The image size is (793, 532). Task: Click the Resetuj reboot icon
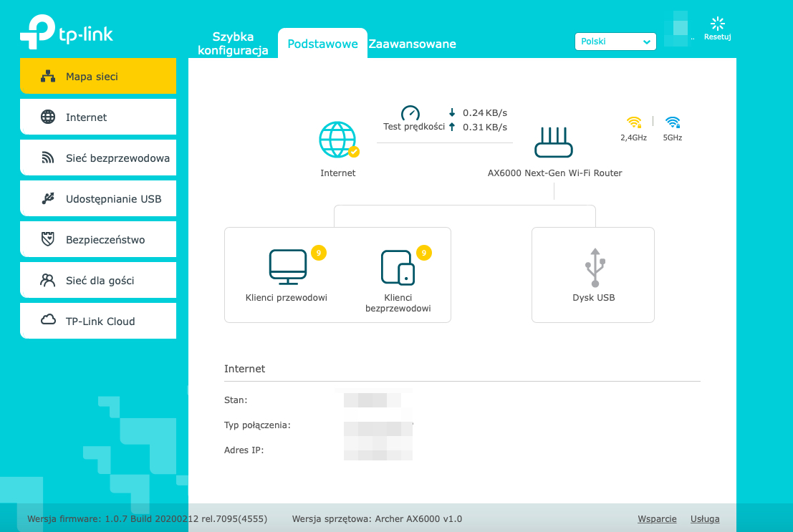pos(717,25)
